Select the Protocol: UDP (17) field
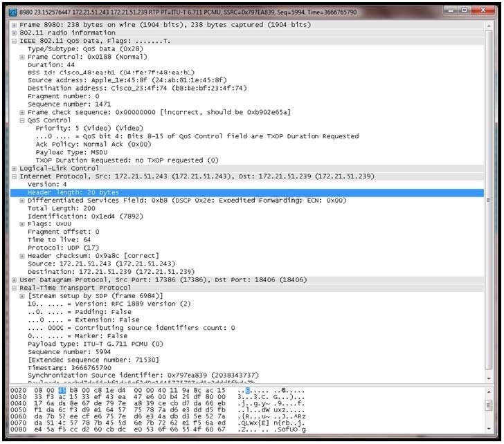The height and width of the screenshot is (444, 504). point(63,248)
